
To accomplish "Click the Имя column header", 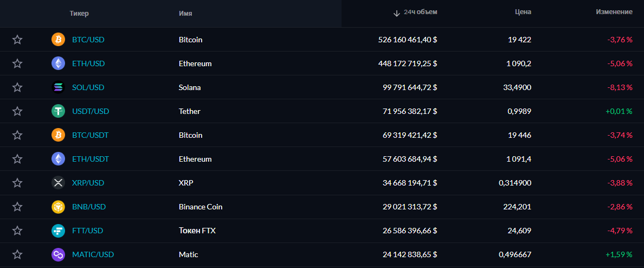I will pos(185,13).
